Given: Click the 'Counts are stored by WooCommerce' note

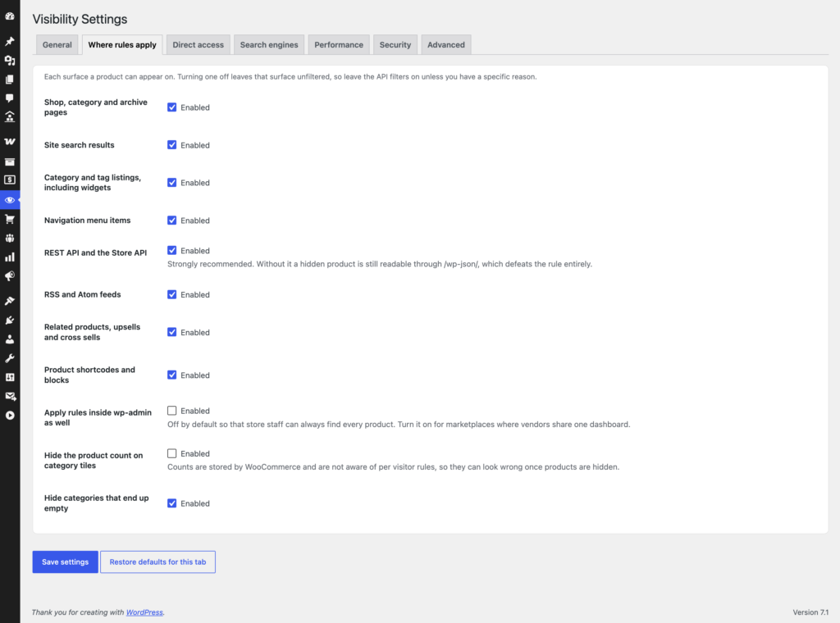Looking at the screenshot, I should 393,466.
